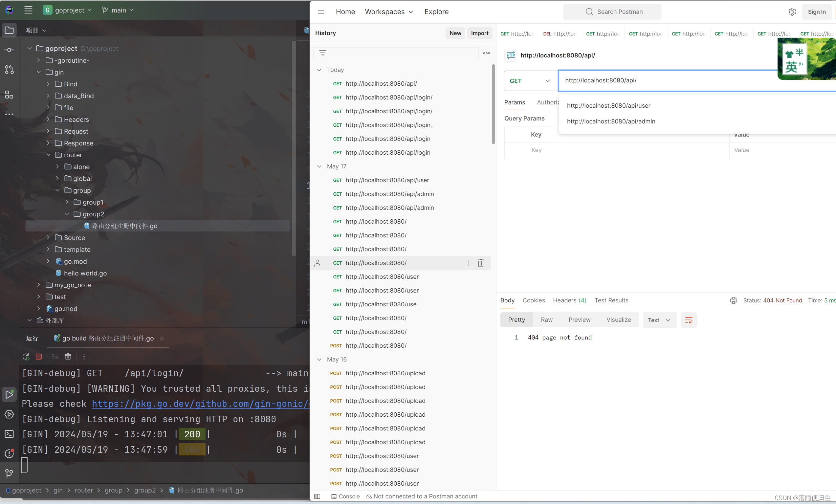Open run console more options
836x504 pixels.
84,357
